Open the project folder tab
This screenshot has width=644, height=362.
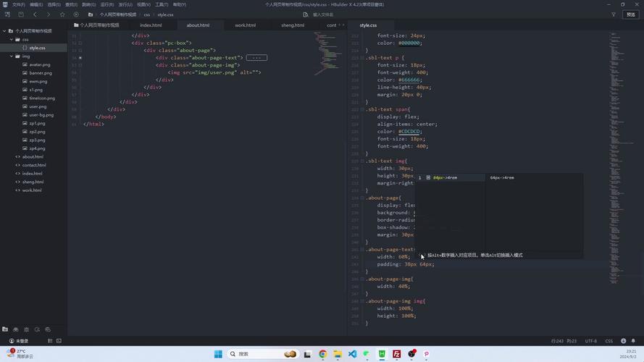(x=96, y=25)
